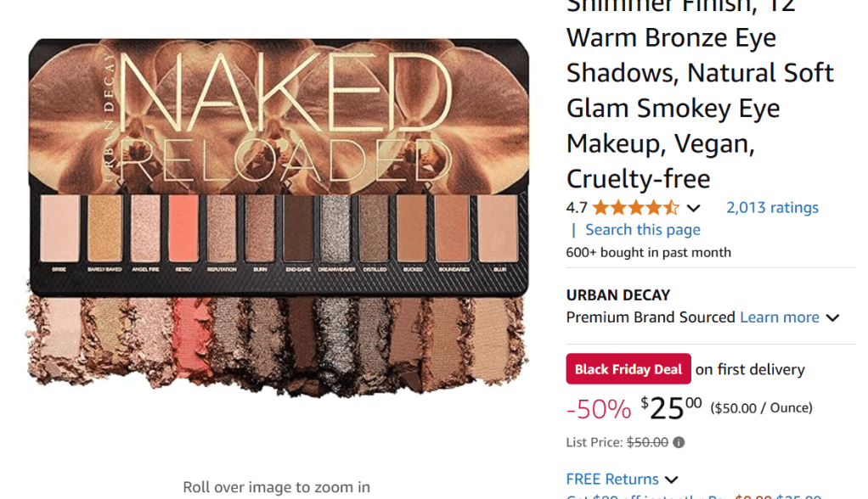
Task: Open the FREE Returns link
Action: coord(612,479)
